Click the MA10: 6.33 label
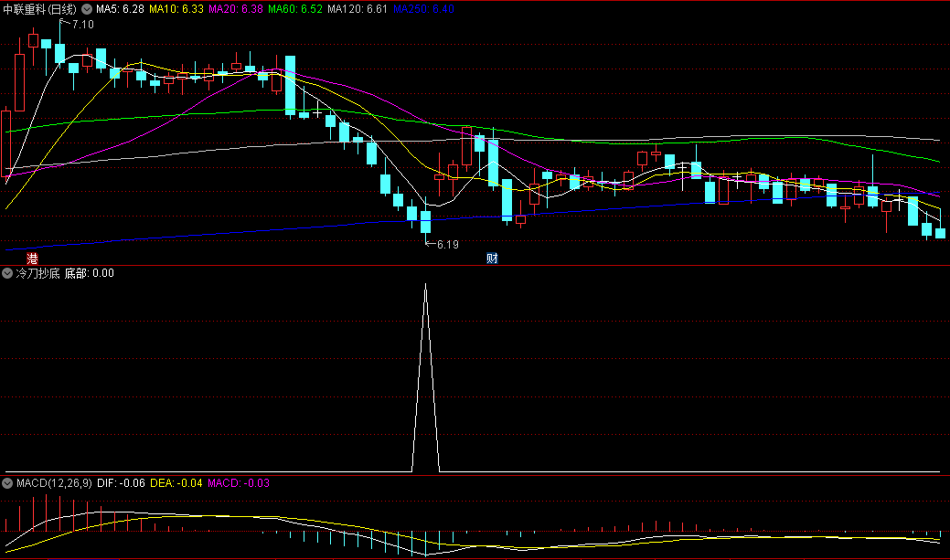Screen dimensions: 950x560 176,9
